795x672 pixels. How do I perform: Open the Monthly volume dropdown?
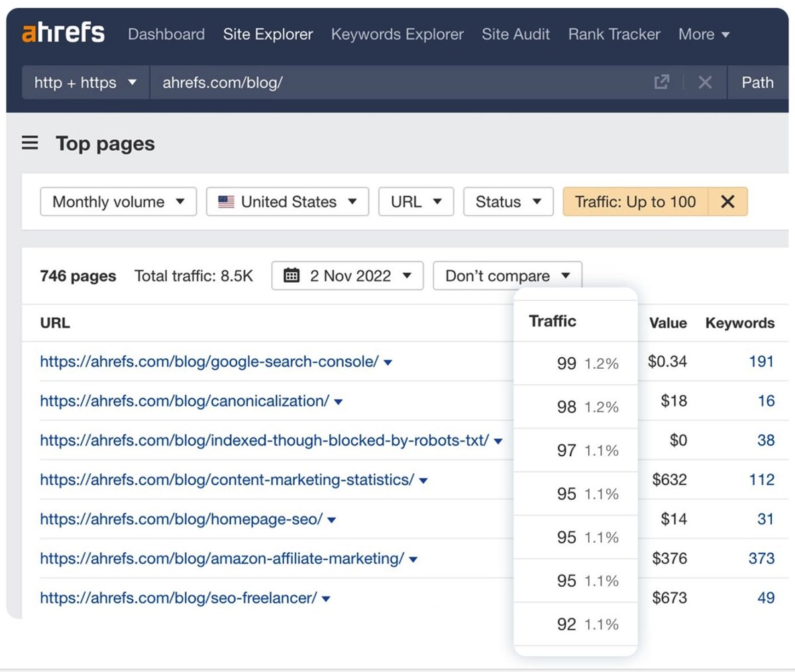click(119, 201)
